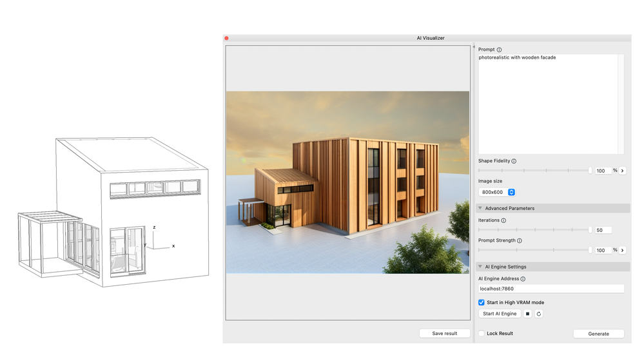Screen dimensions: 644x364
Task: Close the AI Visualizer window
Action: pos(226,38)
